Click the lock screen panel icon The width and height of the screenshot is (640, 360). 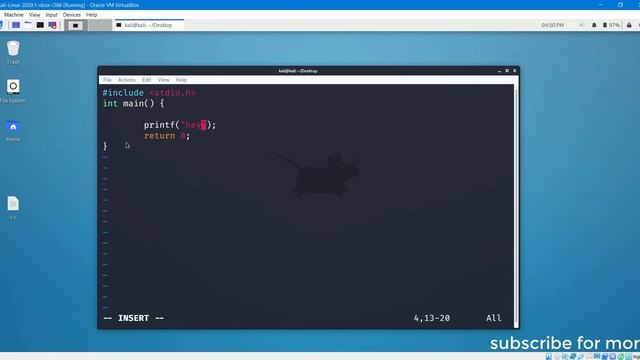[x=629, y=25]
